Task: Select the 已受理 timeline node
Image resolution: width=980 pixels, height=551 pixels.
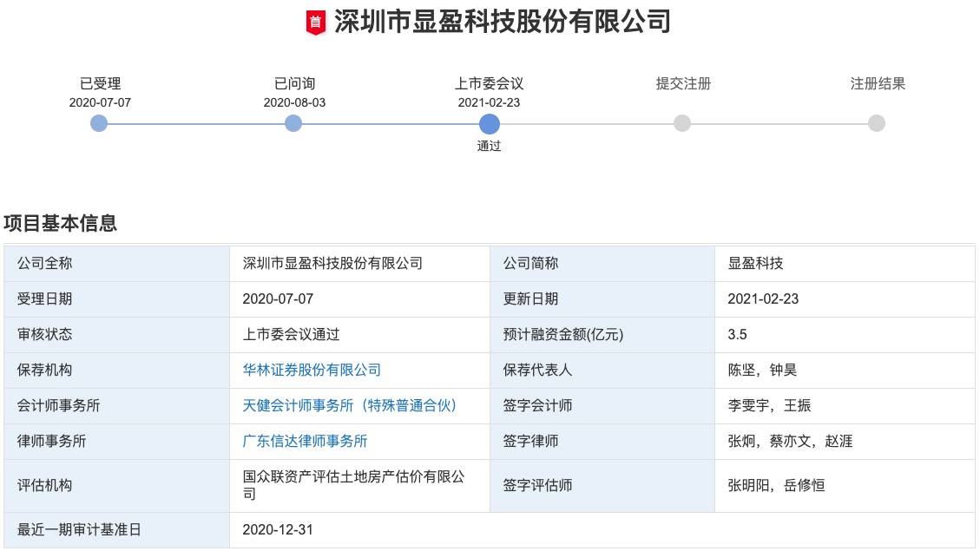Action: [x=99, y=124]
